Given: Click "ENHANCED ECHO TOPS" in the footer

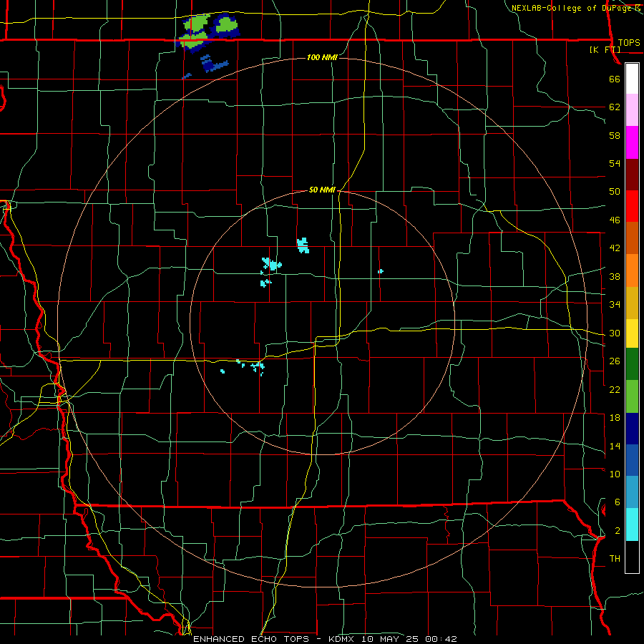Looking at the screenshot, I should pos(251,639).
